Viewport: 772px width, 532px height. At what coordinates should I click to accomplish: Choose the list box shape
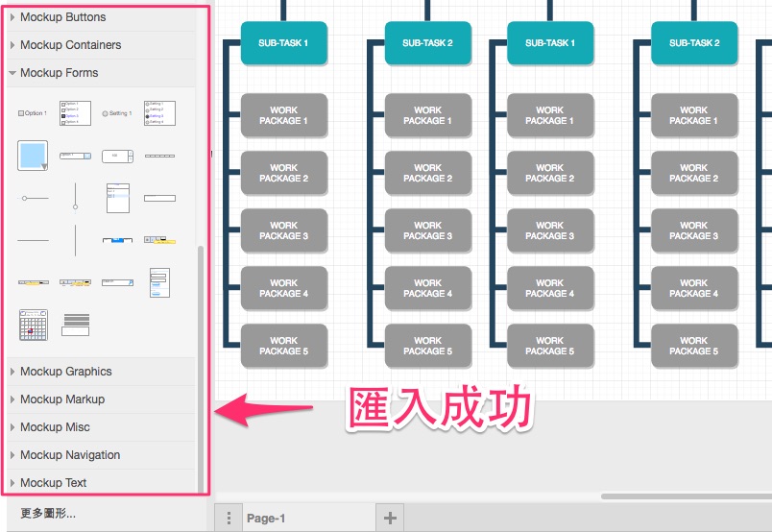pos(118,198)
